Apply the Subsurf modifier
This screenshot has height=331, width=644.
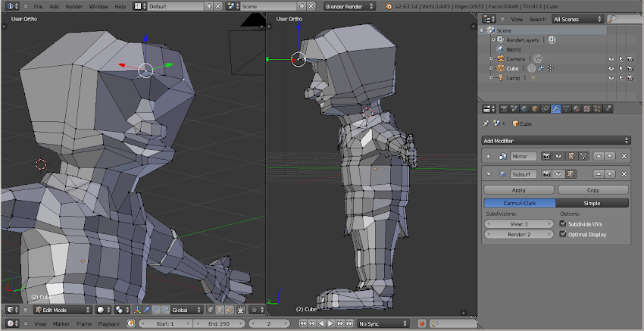(518, 189)
